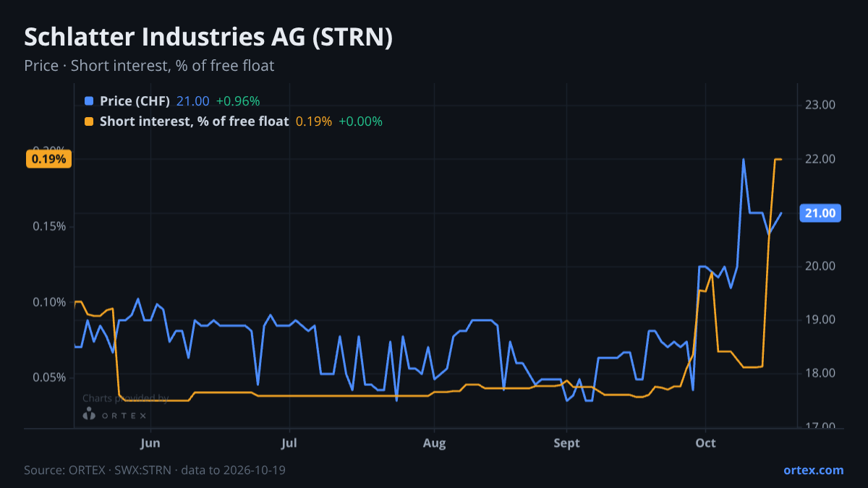Viewport: 868px width, 488px height.
Task: Click the Price · Short interest subtitle
Action: (149, 66)
